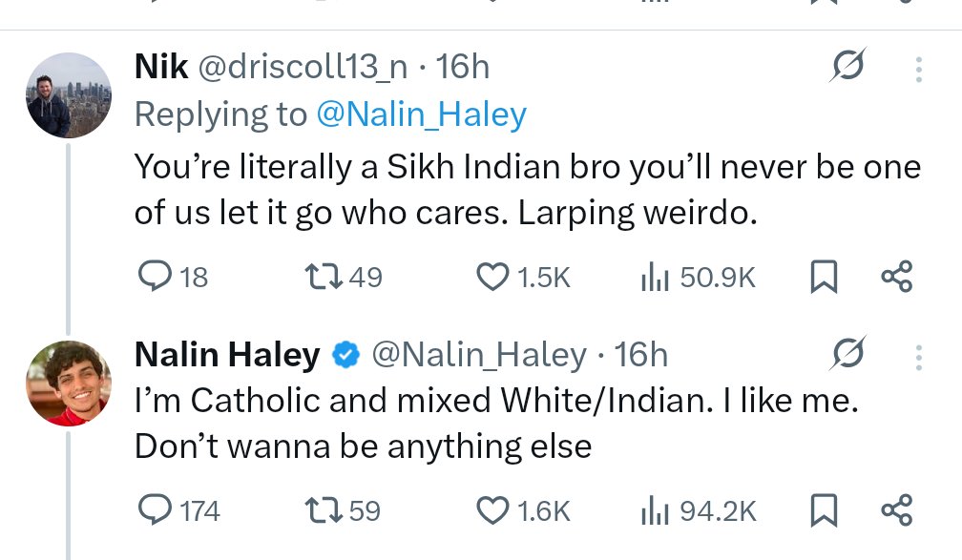View analytics on Nik's tweet

[x=652, y=277]
